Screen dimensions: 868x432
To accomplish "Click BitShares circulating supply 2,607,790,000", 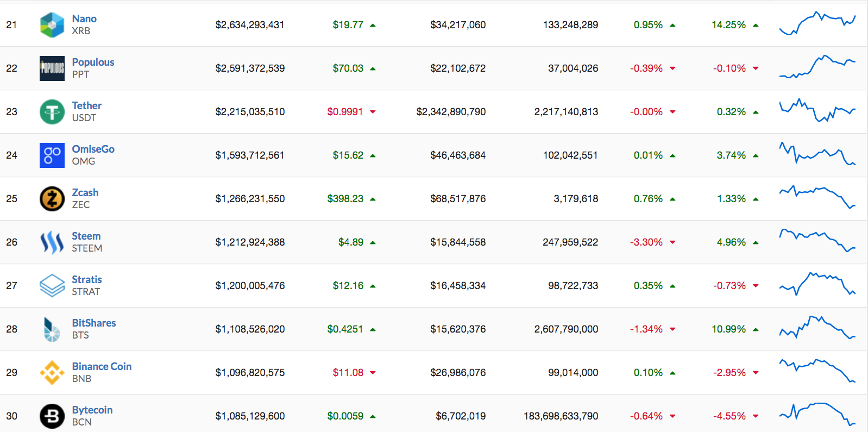I will (x=566, y=329).
